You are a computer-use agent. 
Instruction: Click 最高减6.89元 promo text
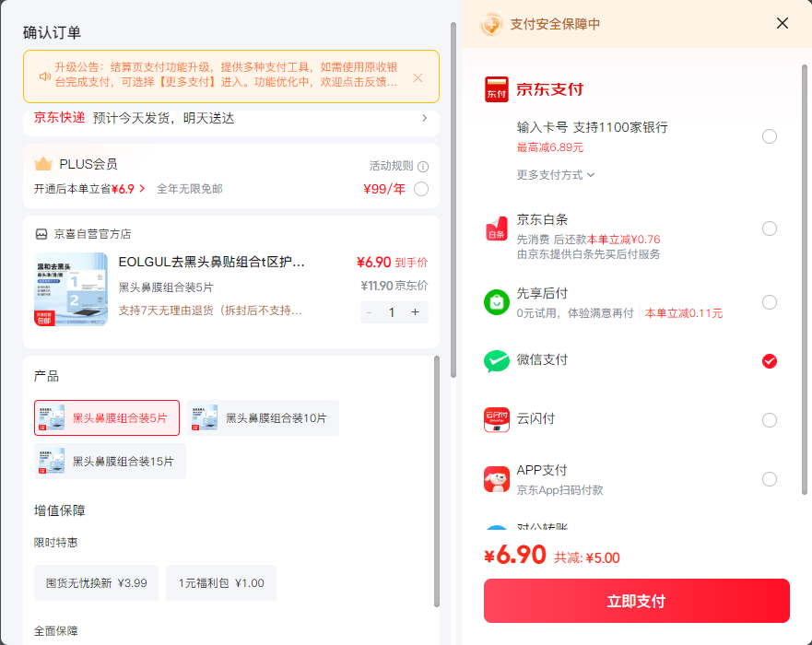click(550, 147)
